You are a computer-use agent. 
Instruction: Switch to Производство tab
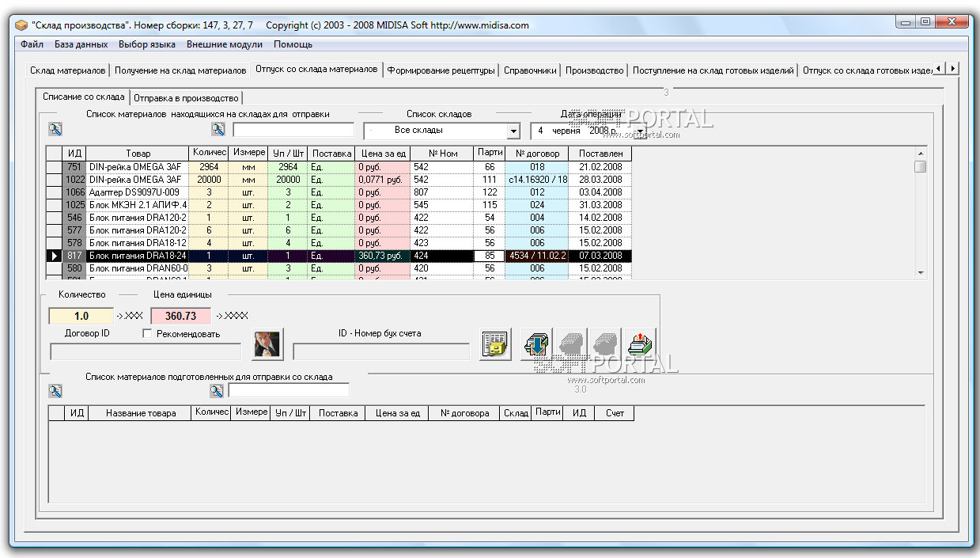coord(595,70)
